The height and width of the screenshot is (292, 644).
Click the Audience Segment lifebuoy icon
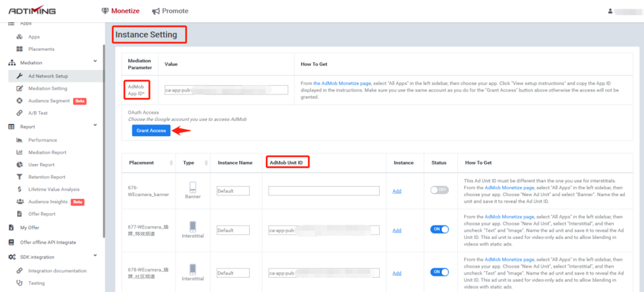click(19, 101)
